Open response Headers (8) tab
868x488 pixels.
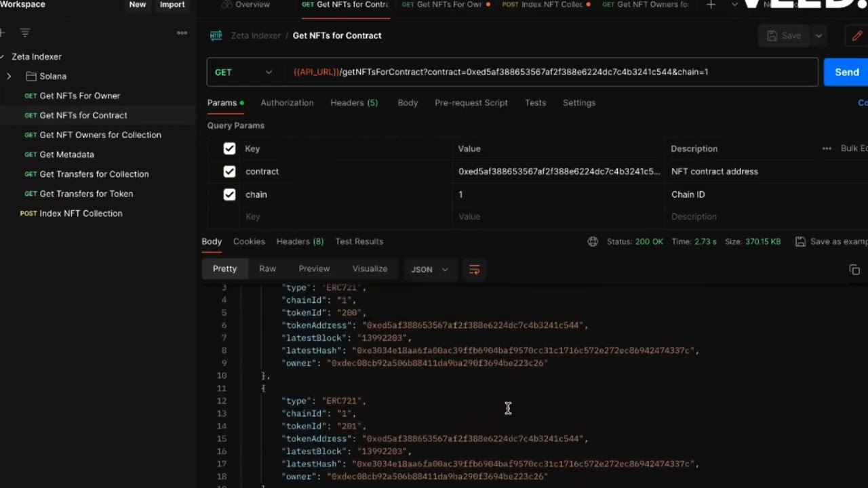point(300,241)
